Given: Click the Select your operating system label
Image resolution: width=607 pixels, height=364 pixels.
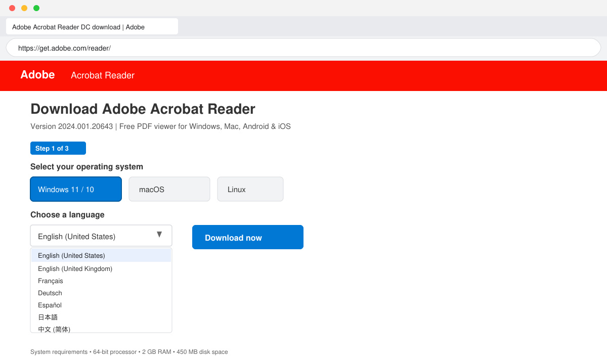Looking at the screenshot, I should [86, 167].
